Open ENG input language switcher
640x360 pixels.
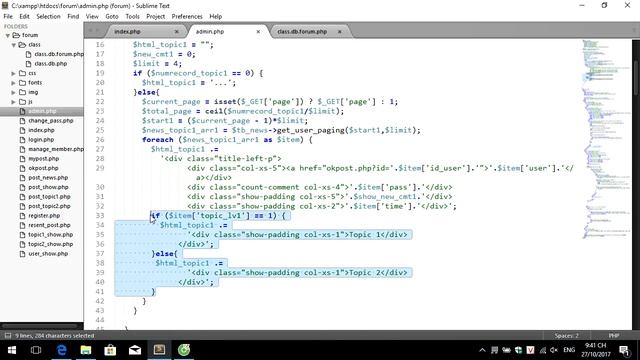pyautogui.click(x=569, y=350)
